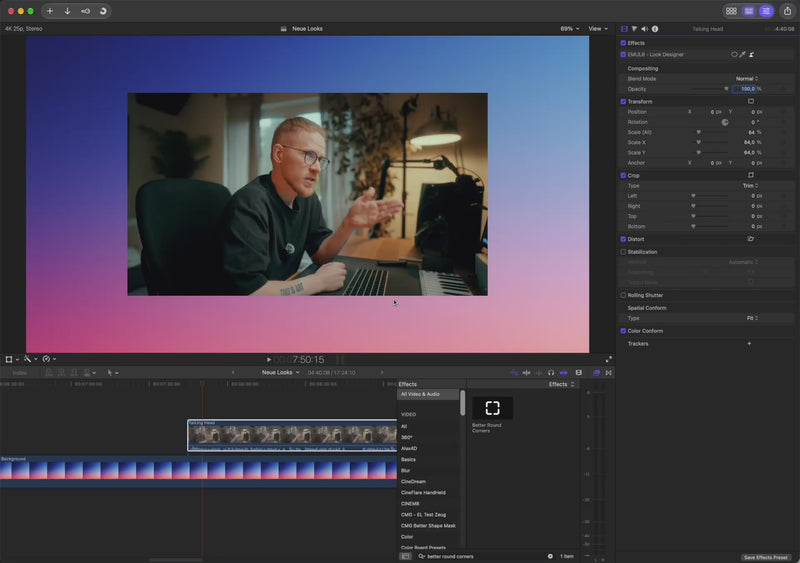Viewport: 800px width, 563px height.
Task: Uncheck the Crop checkbox
Action: [x=623, y=175]
